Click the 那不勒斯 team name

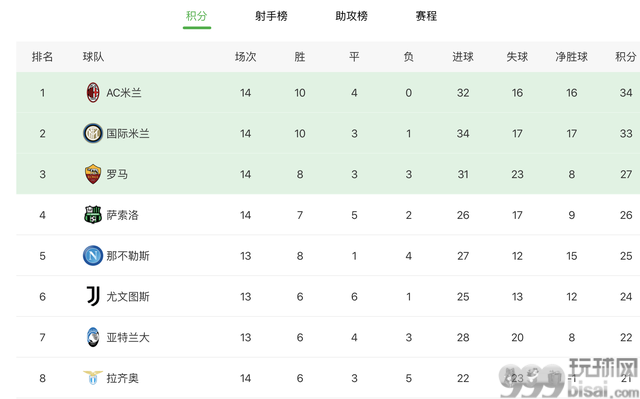[x=128, y=256]
